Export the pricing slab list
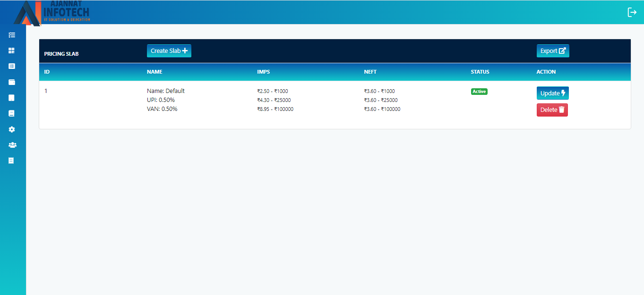The width and height of the screenshot is (644, 295). (552, 51)
